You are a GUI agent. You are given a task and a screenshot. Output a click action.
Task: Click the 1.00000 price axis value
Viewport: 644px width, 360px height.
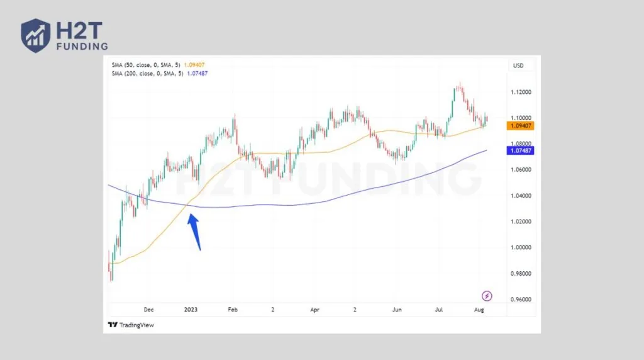(521, 247)
